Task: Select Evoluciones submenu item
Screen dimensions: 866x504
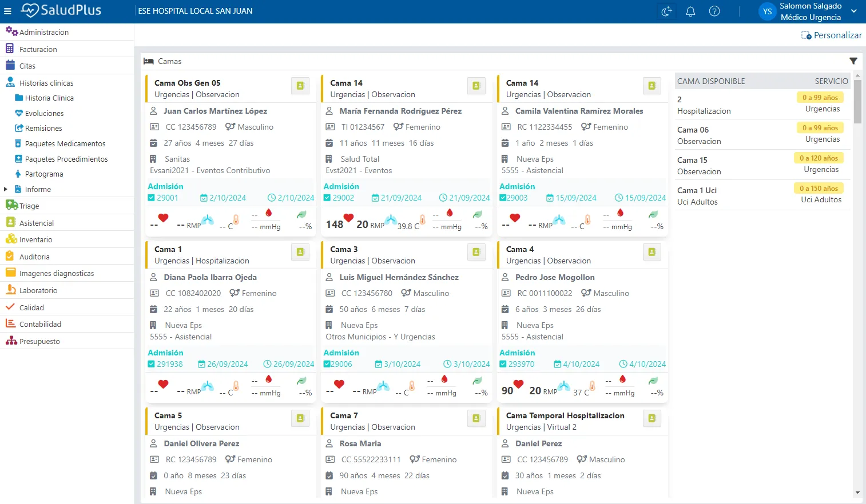Action: click(44, 113)
